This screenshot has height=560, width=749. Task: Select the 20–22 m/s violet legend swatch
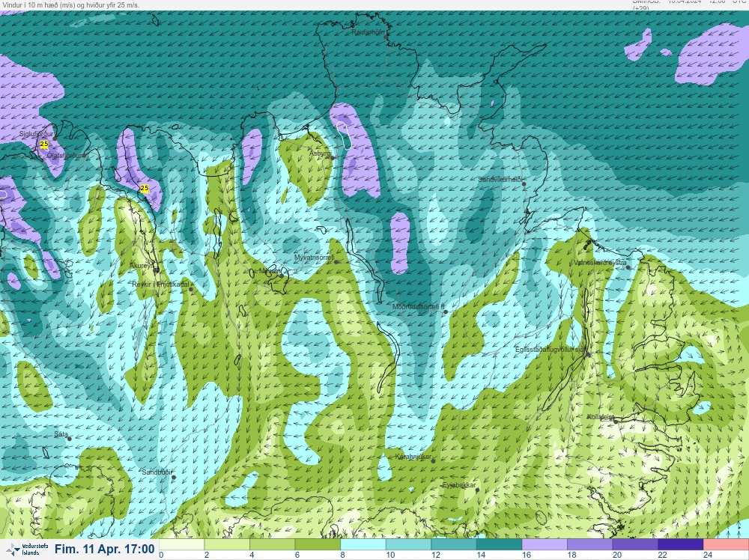pos(635,544)
